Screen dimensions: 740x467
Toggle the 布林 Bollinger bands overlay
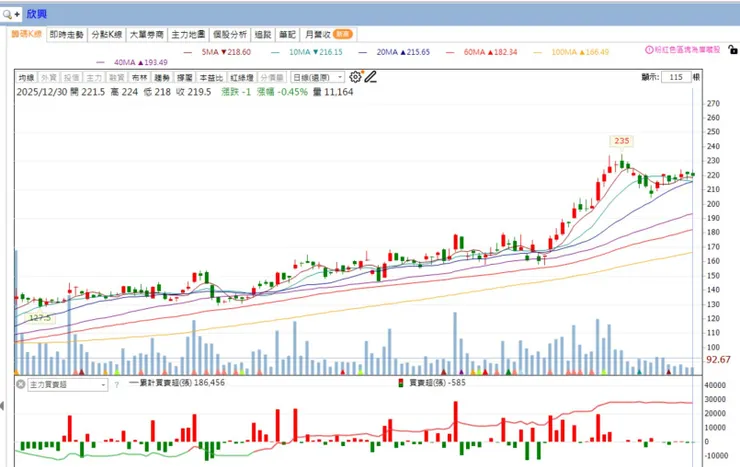(139, 77)
